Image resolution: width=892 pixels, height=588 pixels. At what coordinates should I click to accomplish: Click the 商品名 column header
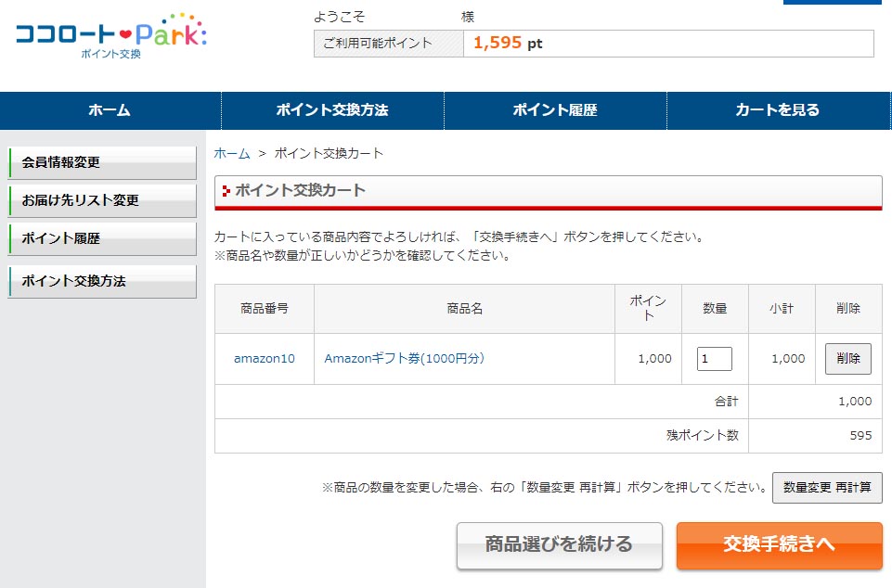pyautogui.click(x=465, y=309)
